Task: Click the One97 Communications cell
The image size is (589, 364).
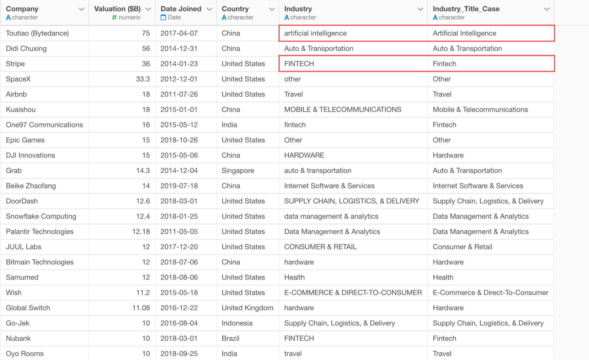Action: [44, 125]
